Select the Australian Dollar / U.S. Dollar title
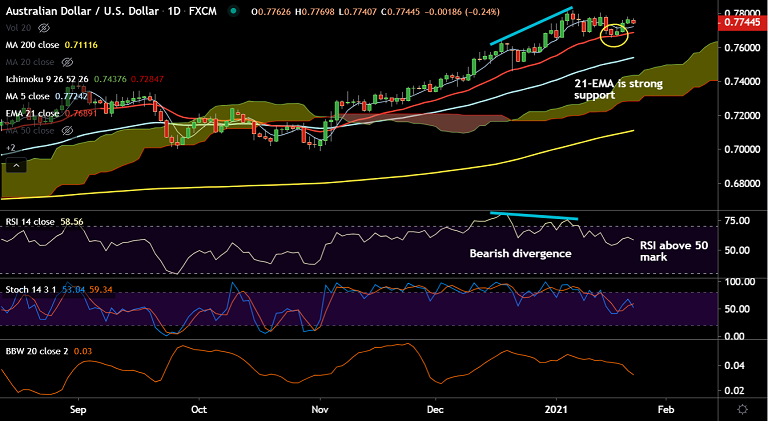 (x=82, y=11)
